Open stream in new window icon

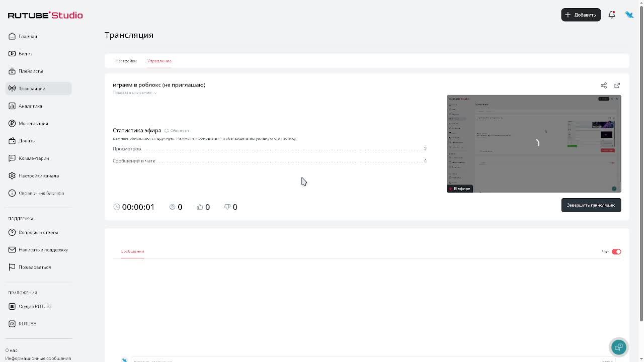pyautogui.click(x=617, y=85)
